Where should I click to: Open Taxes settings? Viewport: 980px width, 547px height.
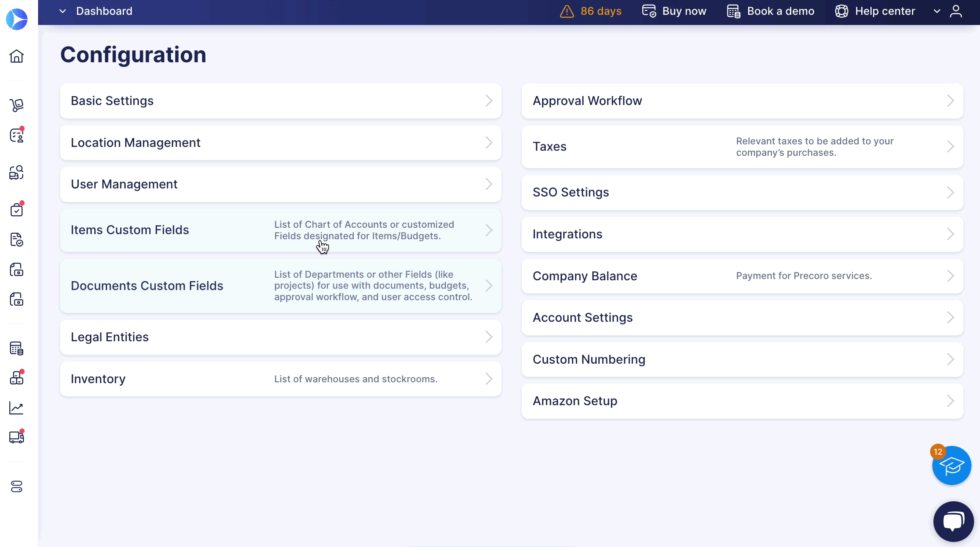pyautogui.click(x=742, y=146)
